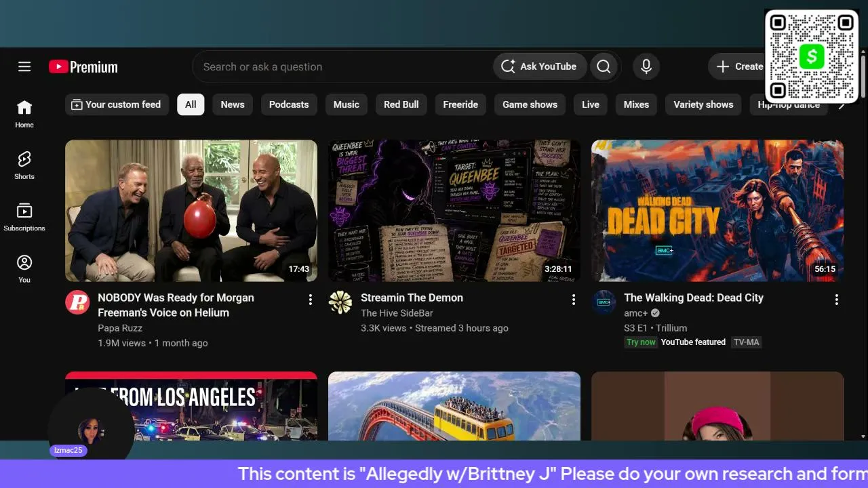Open The Hive SideBar channel avatar

click(x=340, y=302)
